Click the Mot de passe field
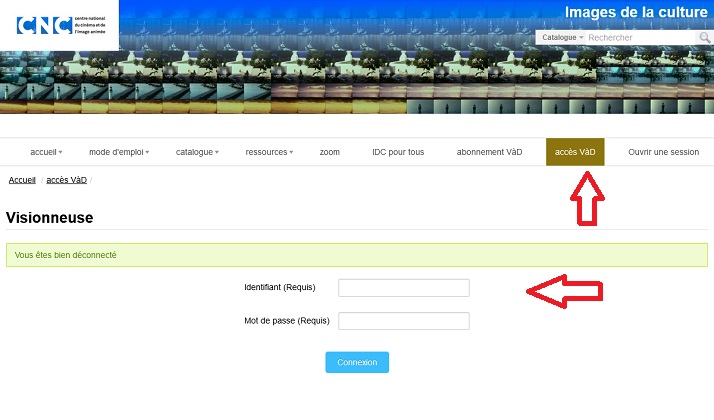Viewport: 714px width, 420px height. click(x=403, y=321)
